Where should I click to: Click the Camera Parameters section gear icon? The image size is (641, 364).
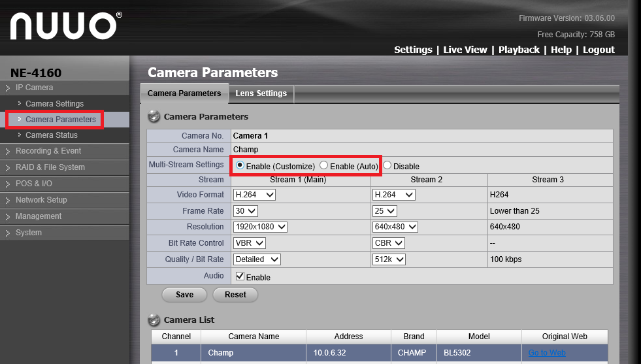coord(154,117)
